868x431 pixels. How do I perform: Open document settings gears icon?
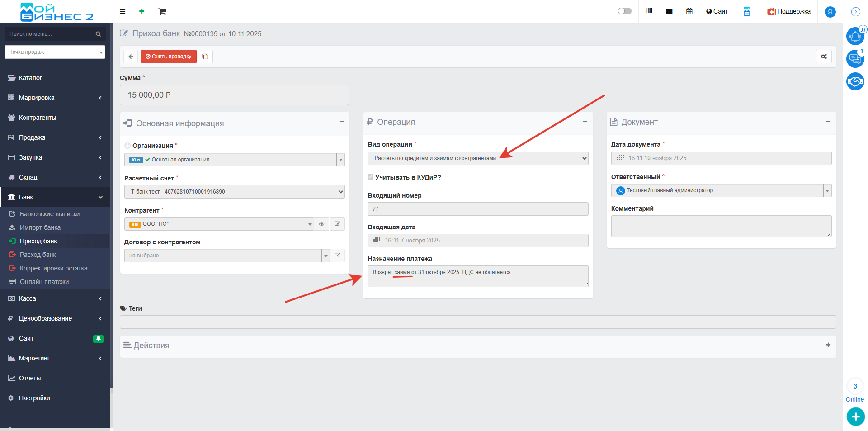[824, 57]
